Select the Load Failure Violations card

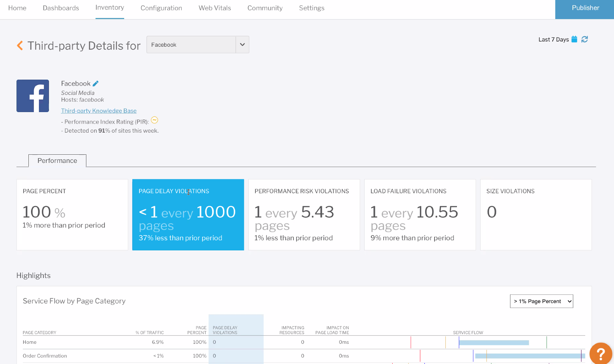420,215
